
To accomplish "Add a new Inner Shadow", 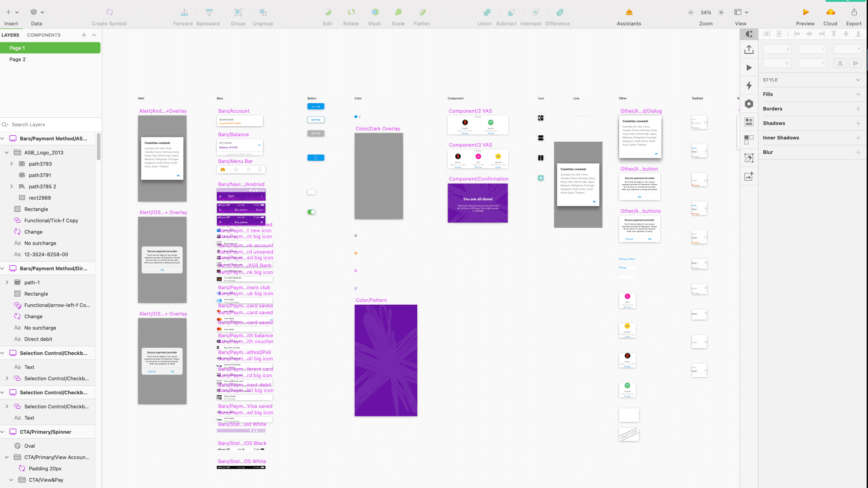I will point(858,138).
